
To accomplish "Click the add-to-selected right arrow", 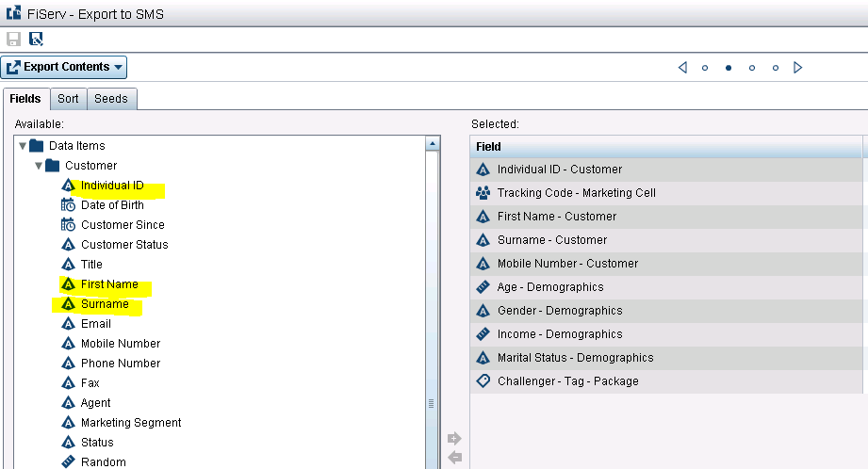I will click(x=454, y=438).
